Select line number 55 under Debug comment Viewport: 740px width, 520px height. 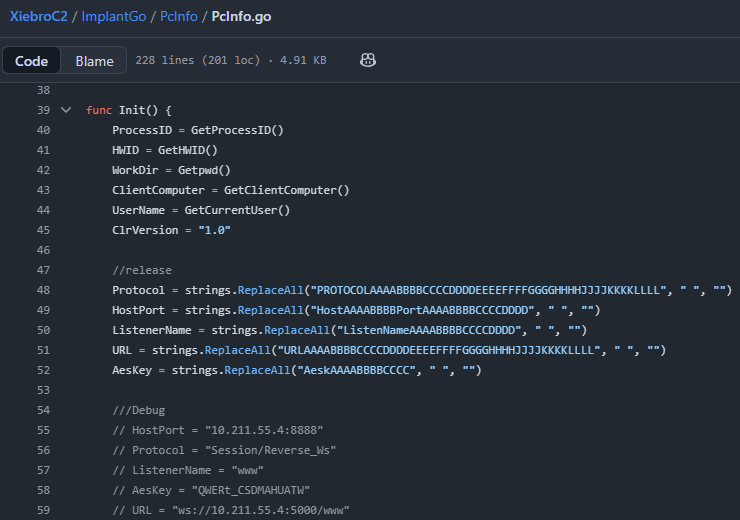tap(42, 430)
